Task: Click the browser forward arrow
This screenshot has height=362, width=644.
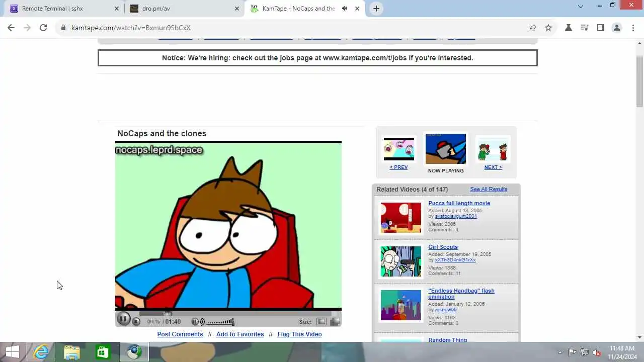Action: click(27, 28)
